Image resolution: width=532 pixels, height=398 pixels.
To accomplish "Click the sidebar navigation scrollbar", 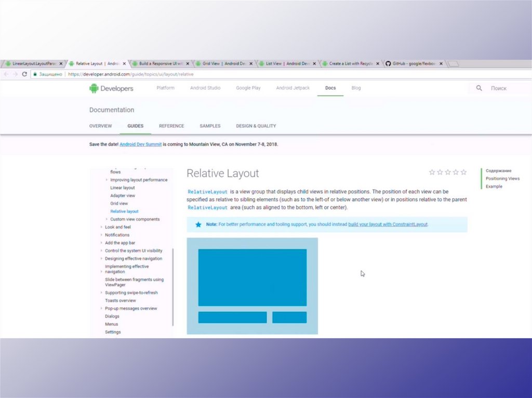I will click(173, 287).
